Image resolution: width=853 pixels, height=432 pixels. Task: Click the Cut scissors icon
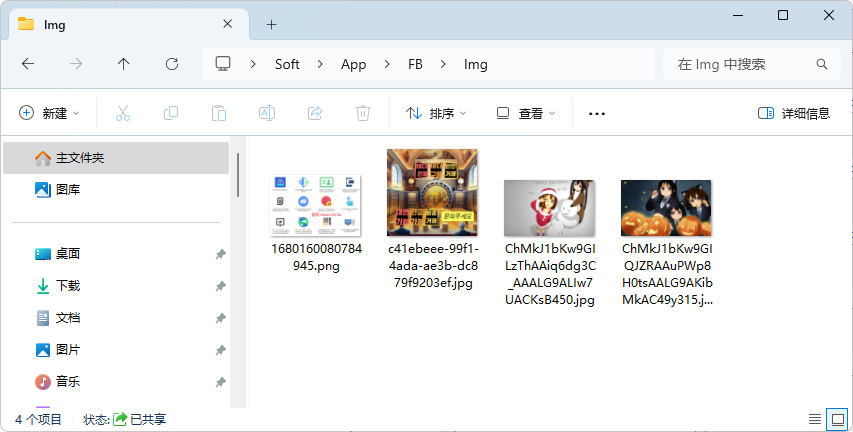[123, 113]
